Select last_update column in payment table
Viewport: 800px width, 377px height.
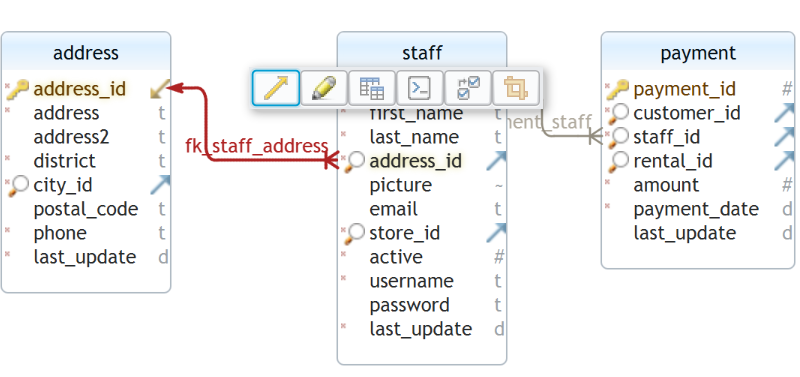click(x=685, y=233)
